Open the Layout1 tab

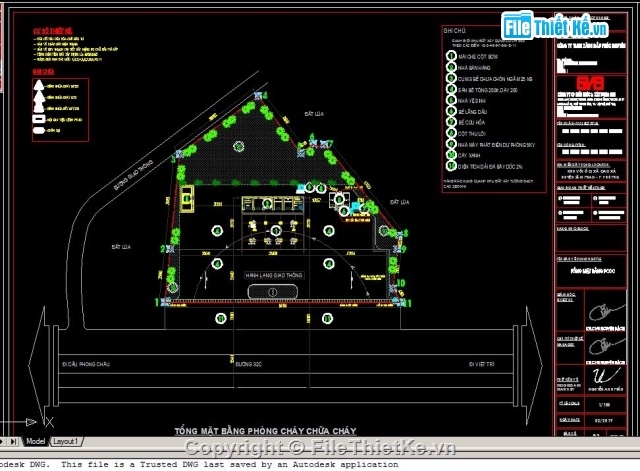point(65,442)
